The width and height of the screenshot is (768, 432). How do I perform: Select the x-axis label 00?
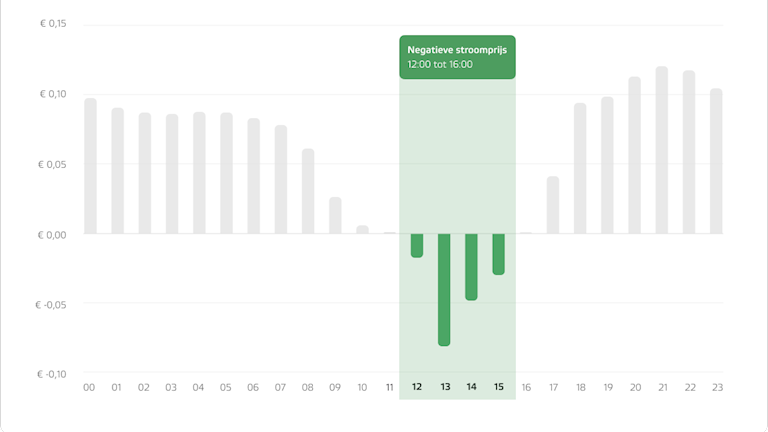pyautogui.click(x=90, y=387)
